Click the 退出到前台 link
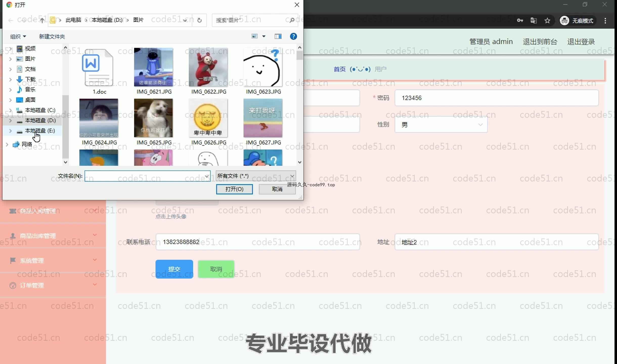This screenshot has height=364, width=617. 540,42
